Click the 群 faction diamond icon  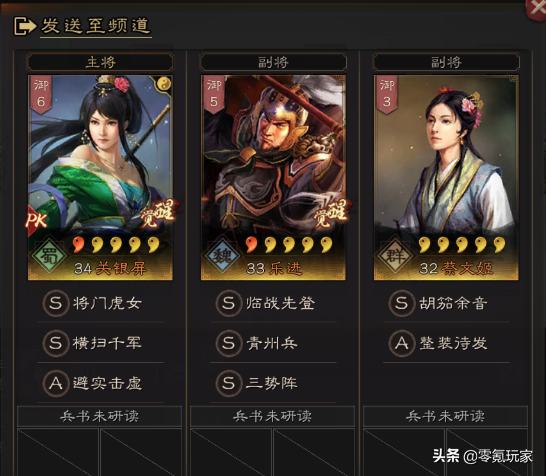(x=395, y=257)
